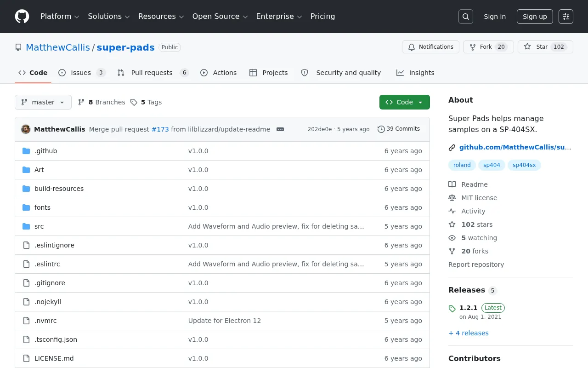Open the super-pads repository name link

[x=125, y=47]
